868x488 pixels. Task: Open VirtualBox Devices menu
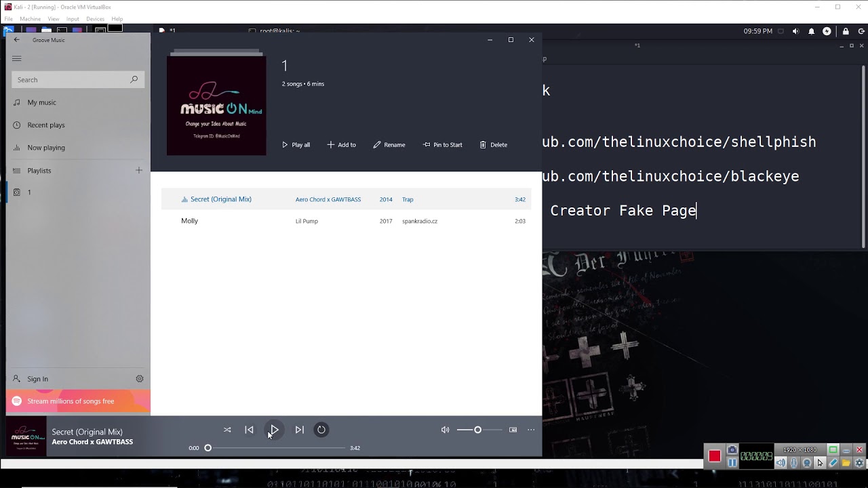coord(95,19)
